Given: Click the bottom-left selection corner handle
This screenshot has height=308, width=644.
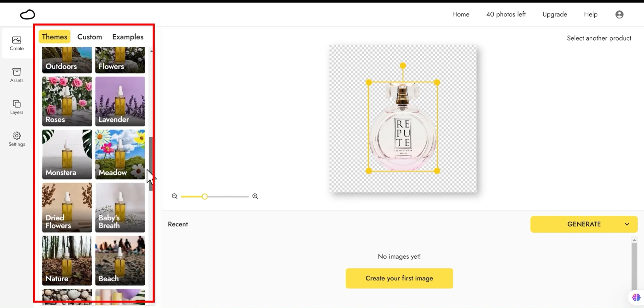Looking at the screenshot, I should 369,171.
